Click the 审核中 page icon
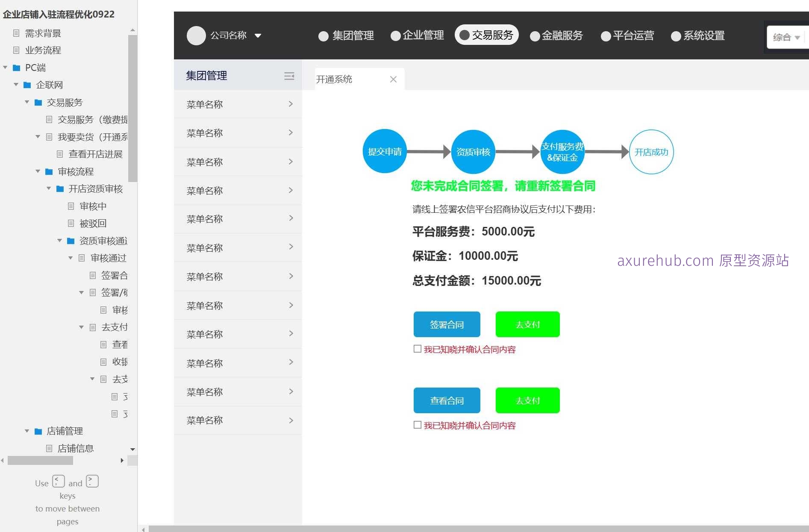Viewport: 809px width, 532px height. 71,206
